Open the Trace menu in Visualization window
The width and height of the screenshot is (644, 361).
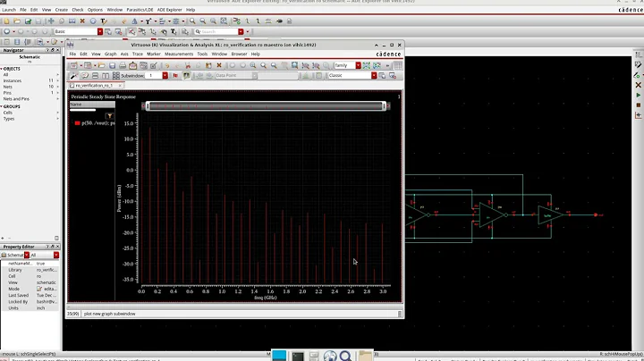[138, 54]
